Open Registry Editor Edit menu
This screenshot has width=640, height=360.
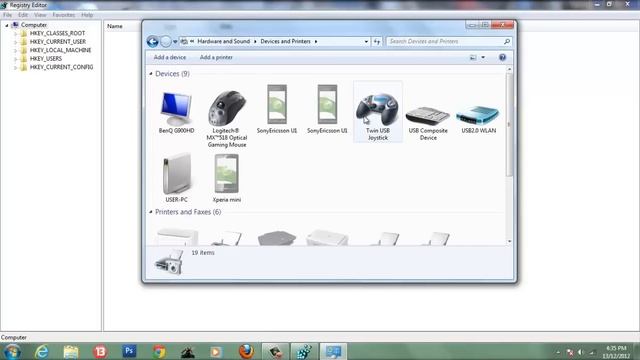tap(23, 15)
